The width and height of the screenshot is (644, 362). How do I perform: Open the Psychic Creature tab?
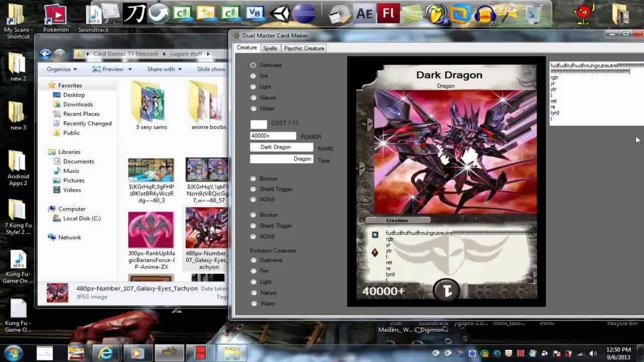304,48
